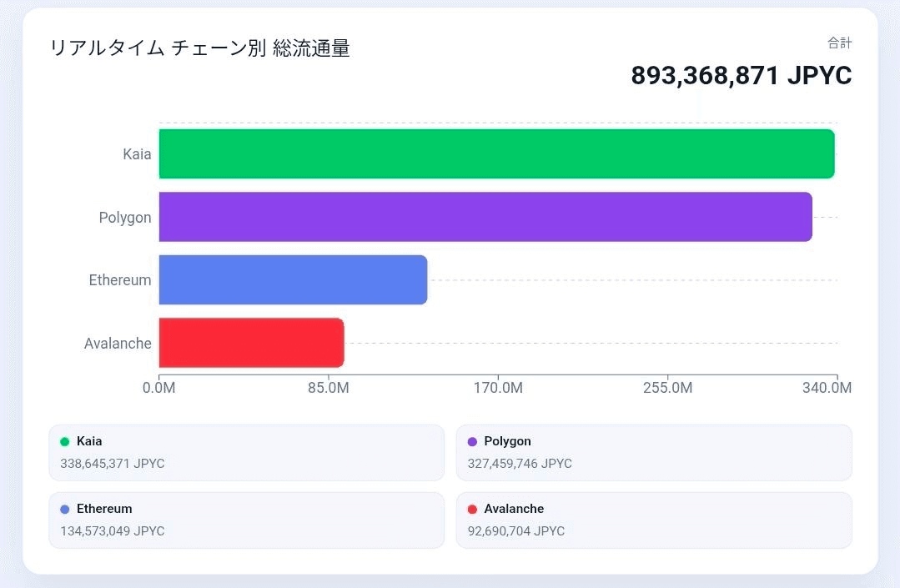Click the 合計 label
This screenshot has width=900, height=588.
coord(839,43)
